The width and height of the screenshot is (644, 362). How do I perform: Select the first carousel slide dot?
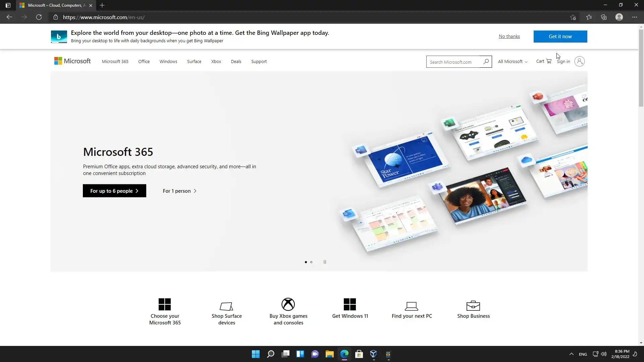pyautogui.click(x=306, y=262)
